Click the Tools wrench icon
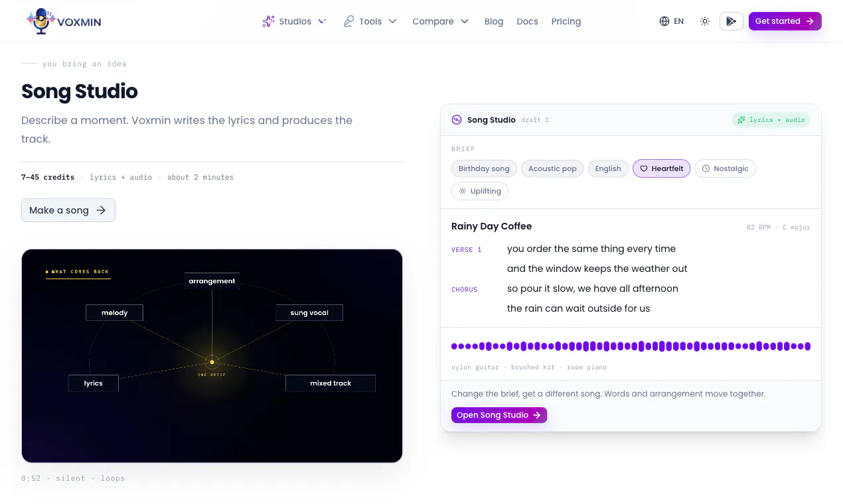This screenshot has width=843, height=504. (x=348, y=21)
